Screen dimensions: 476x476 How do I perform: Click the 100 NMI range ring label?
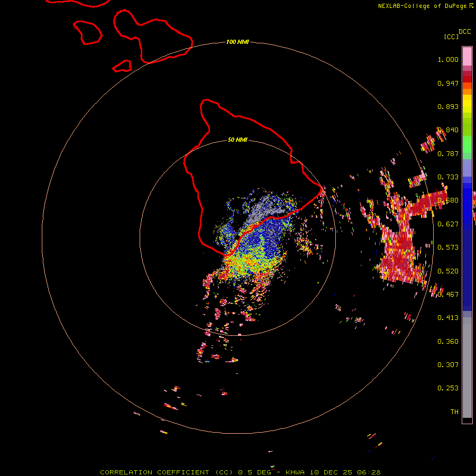coord(237,42)
